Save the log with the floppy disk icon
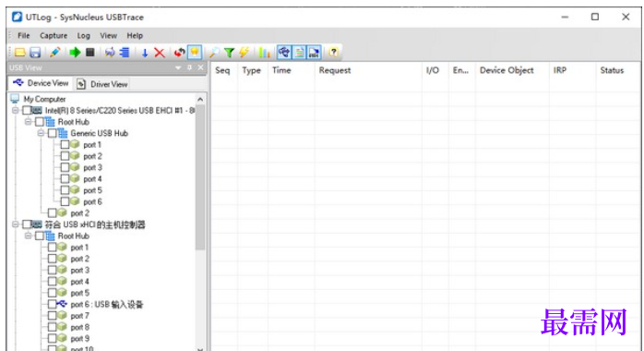The image size is (644, 351). click(35, 53)
